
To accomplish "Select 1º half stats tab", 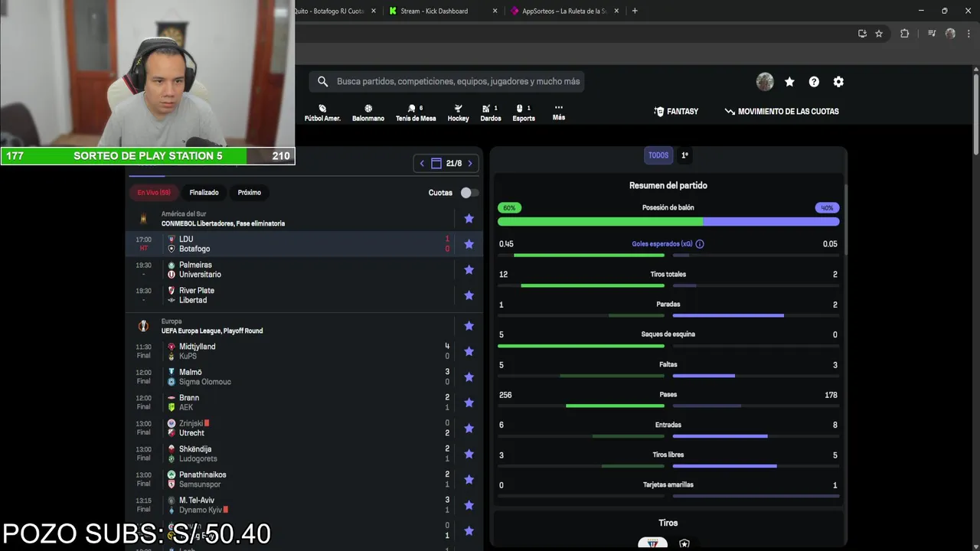I will (684, 155).
